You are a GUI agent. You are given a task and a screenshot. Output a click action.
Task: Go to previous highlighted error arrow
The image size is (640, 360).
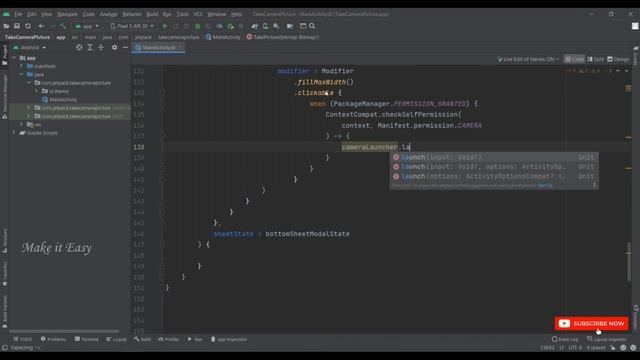click(x=618, y=71)
